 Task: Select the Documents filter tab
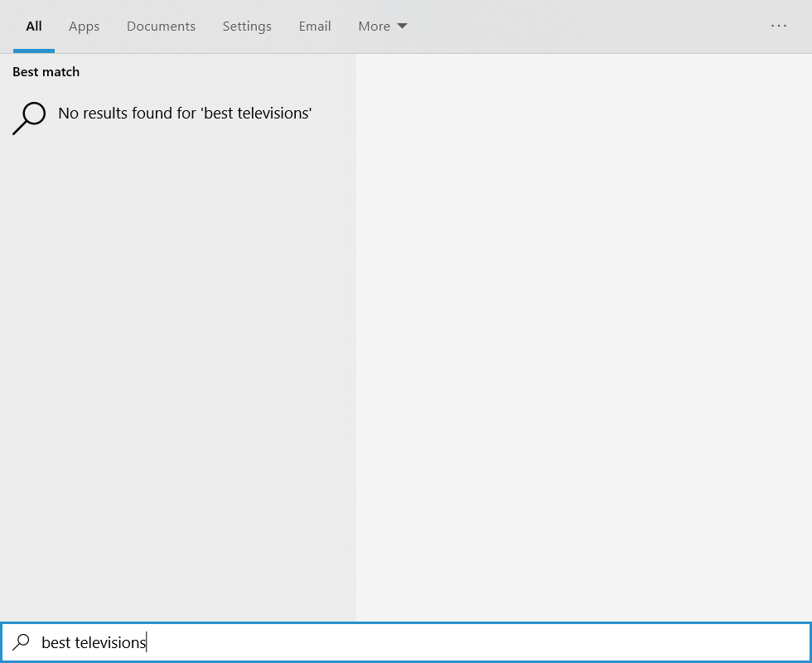coord(161,26)
